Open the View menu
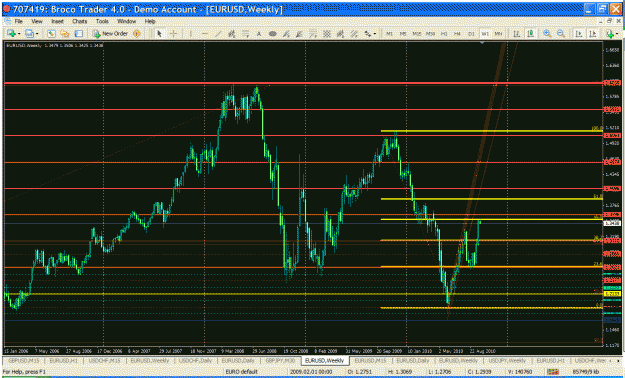The width and height of the screenshot is (625, 378). (x=37, y=21)
